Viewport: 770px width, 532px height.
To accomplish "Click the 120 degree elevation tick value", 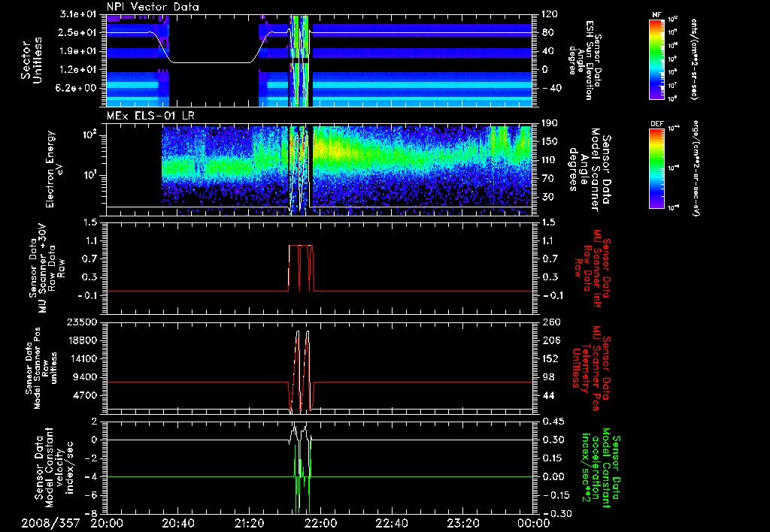I will click(x=550, y=14).
